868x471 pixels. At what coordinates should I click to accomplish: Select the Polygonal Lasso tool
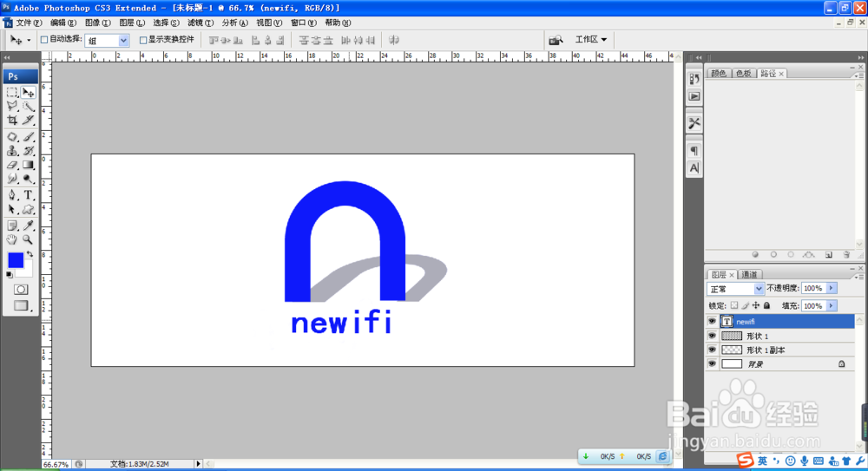12,107
